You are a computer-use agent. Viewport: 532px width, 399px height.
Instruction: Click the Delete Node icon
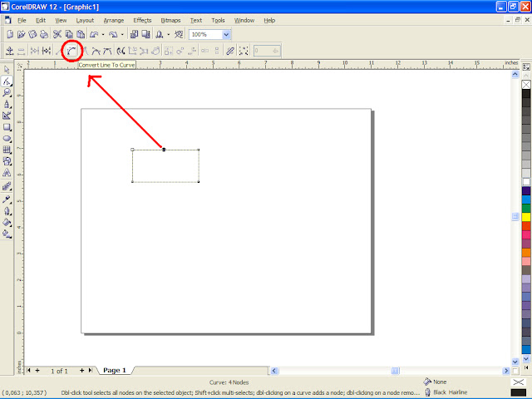[21, 51]
